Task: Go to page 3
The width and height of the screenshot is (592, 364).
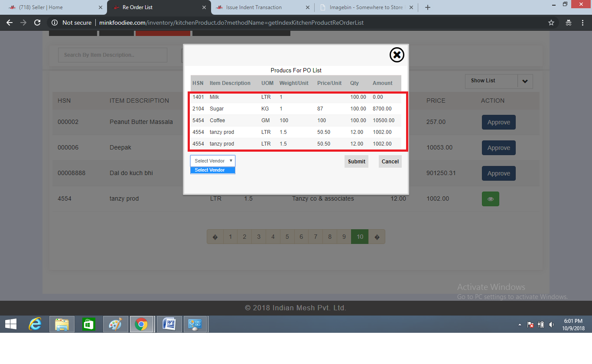Action: (x=259, y=237)
